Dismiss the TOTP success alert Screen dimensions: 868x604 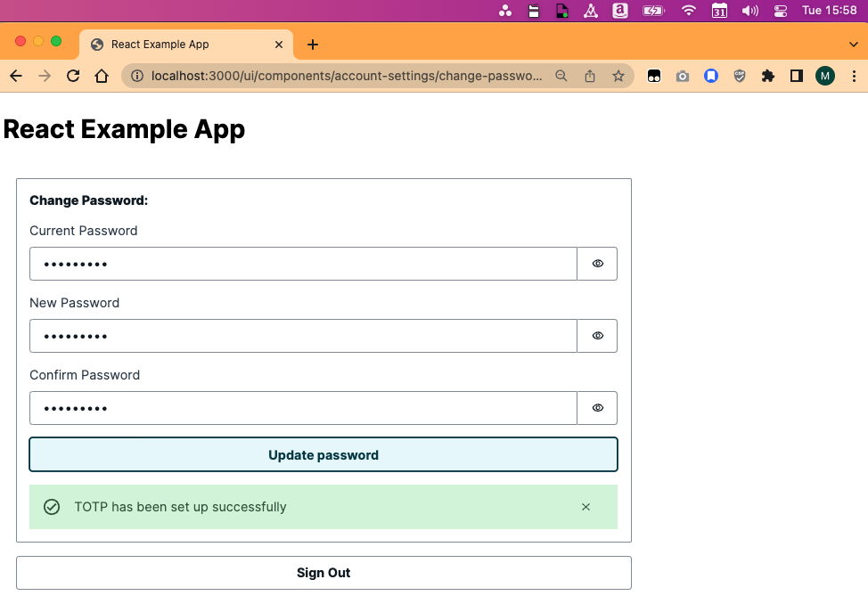click(x=585, y=507)
